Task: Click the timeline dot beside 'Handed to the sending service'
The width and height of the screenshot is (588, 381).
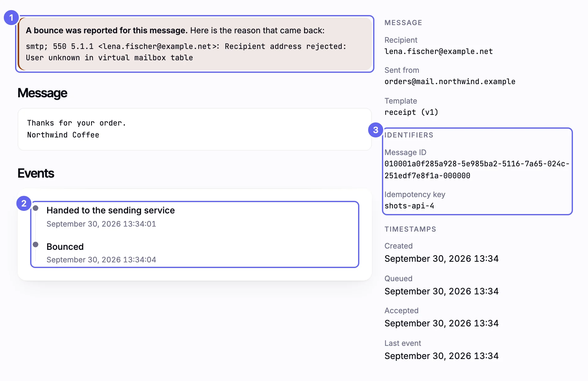Action: pyautogui.click(x=35, y=208)
